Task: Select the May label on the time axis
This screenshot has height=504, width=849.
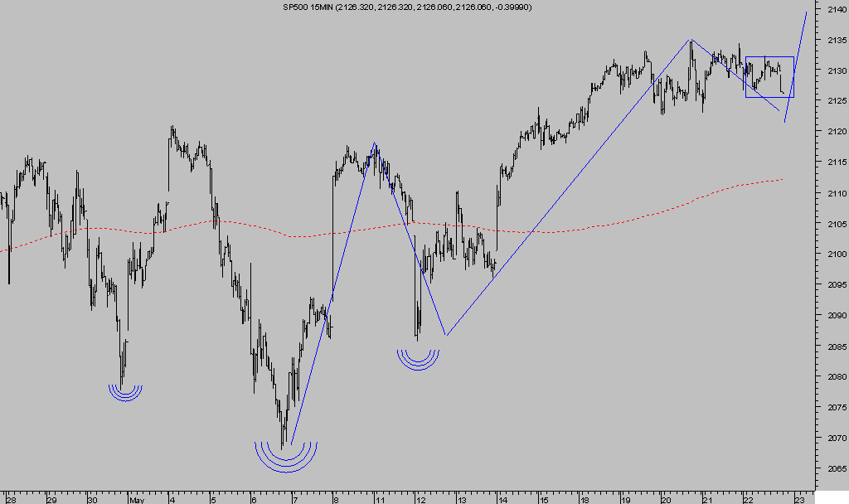Action: click(136, 500)
